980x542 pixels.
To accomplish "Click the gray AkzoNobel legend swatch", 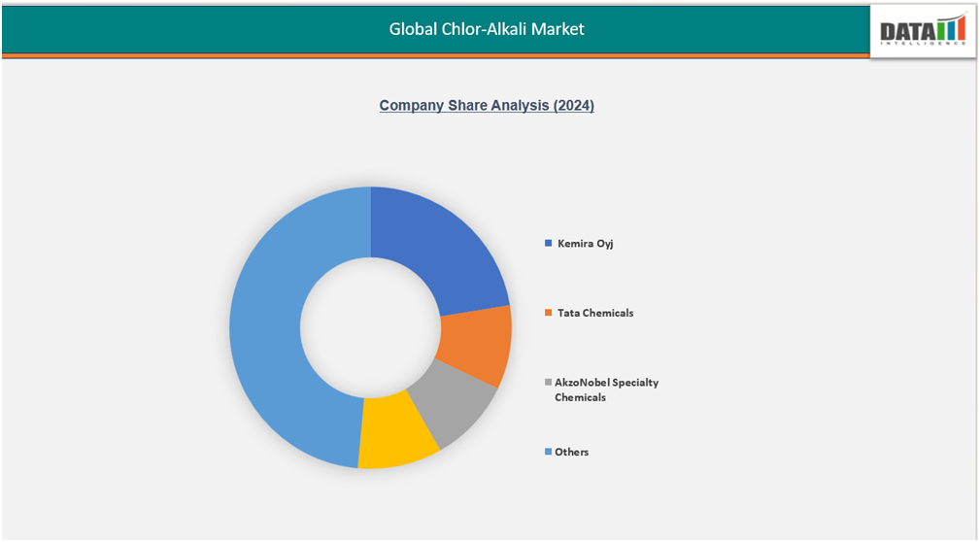I will (x=548, y=382).
